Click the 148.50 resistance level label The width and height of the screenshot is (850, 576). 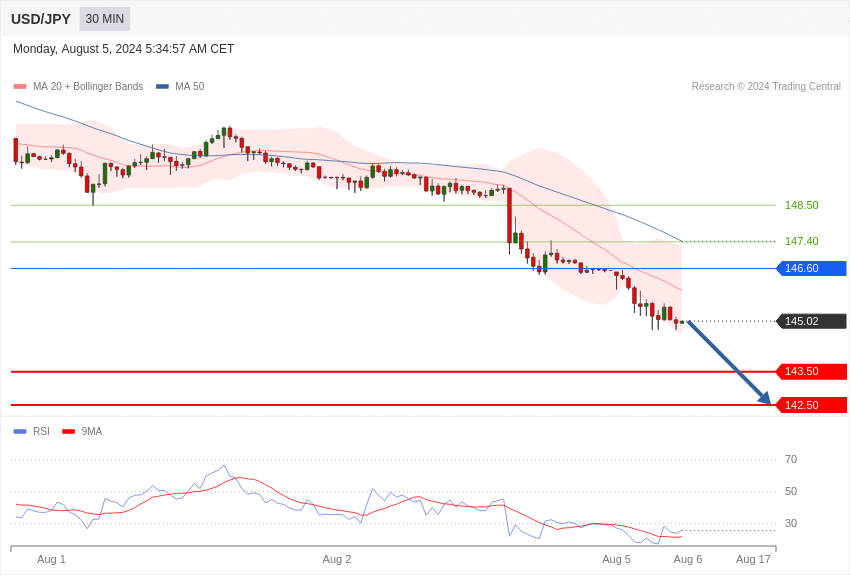point(802,205)
